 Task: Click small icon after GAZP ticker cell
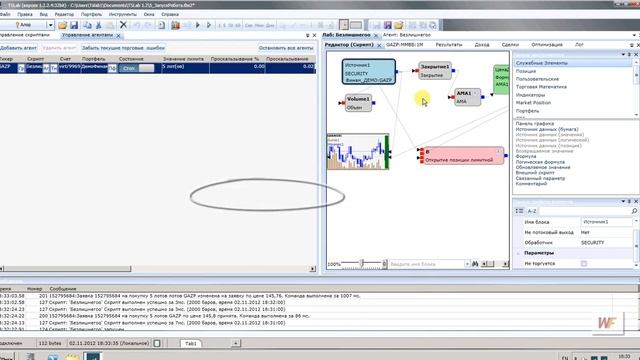coord(21,69)
